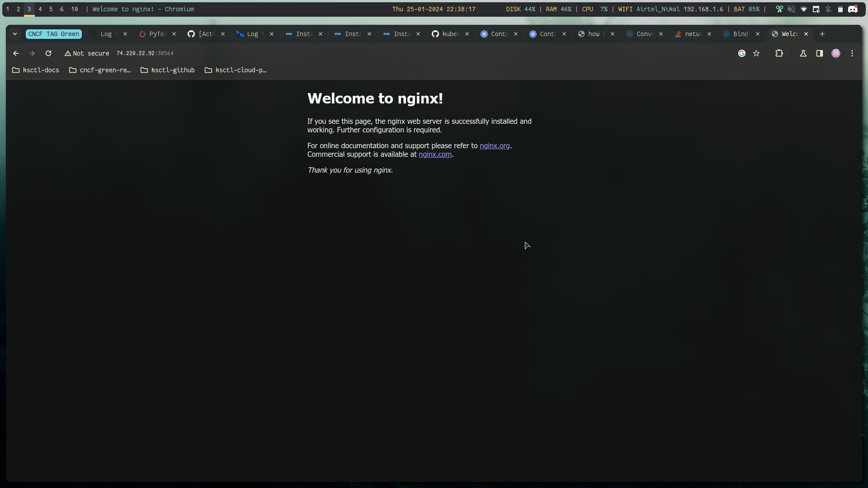Close the [Acti GitHub tab

point(223,34)
